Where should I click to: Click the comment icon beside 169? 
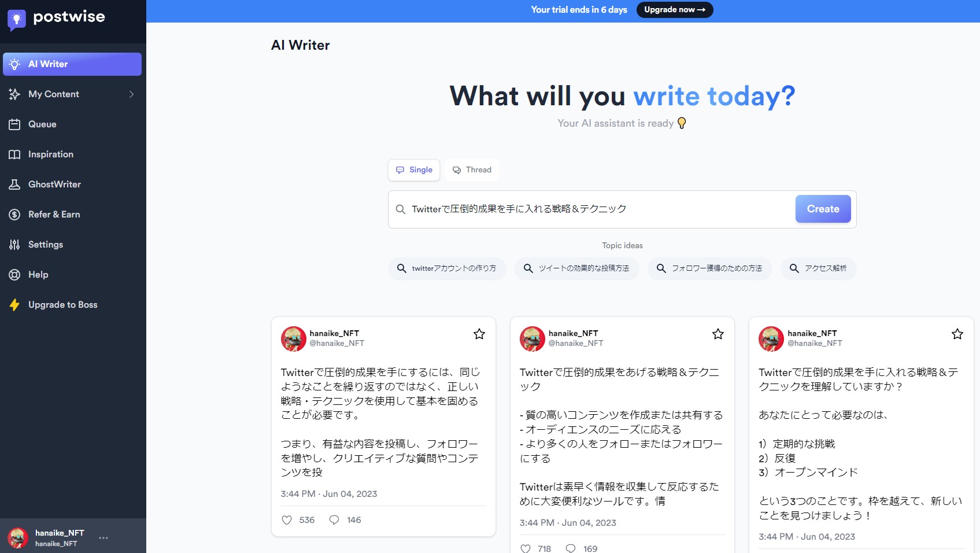(x=571, y=548)
